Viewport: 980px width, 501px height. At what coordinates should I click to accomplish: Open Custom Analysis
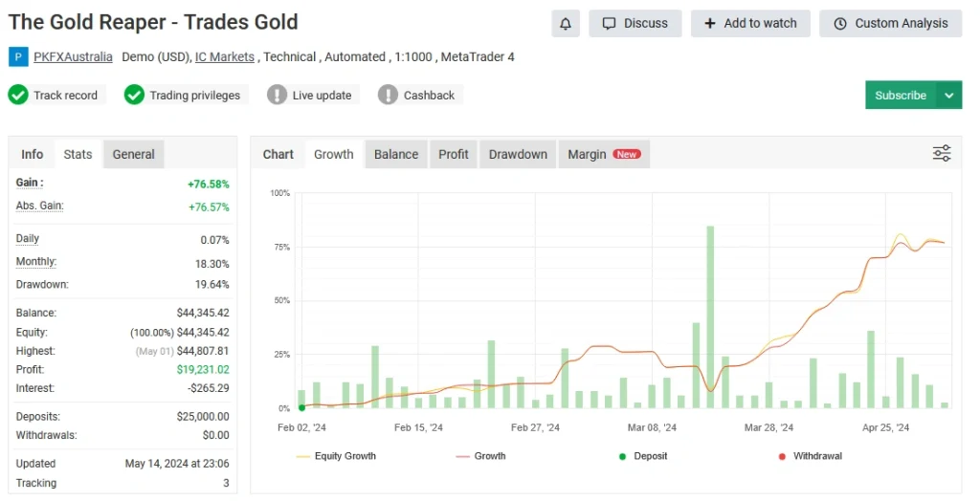coord(891,24)
